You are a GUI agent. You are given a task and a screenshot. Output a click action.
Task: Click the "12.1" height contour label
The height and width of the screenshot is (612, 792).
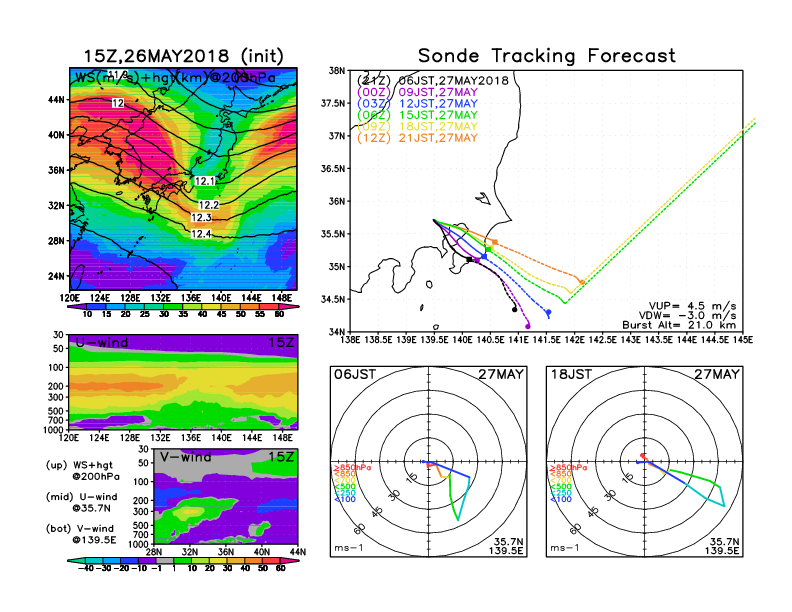coord(205,181)
